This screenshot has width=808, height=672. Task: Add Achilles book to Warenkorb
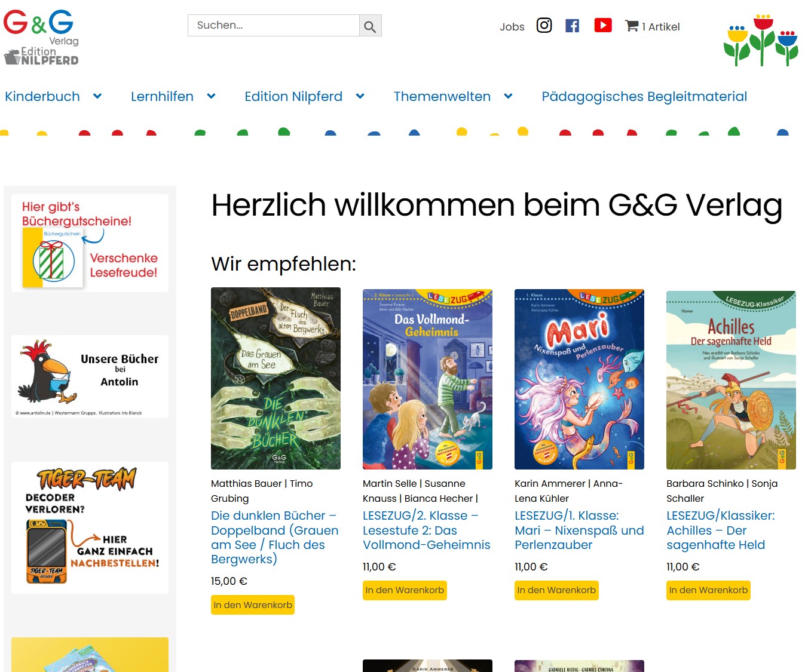708,590
